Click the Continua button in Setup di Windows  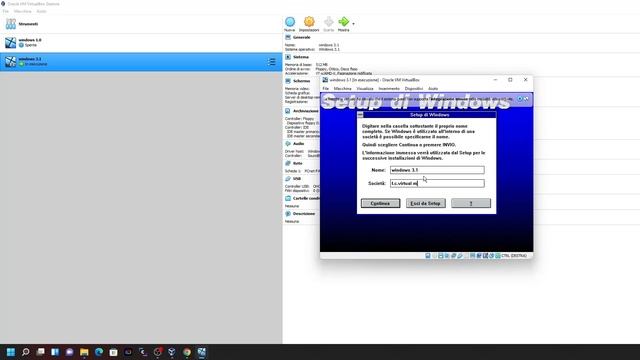coord(380,203)
